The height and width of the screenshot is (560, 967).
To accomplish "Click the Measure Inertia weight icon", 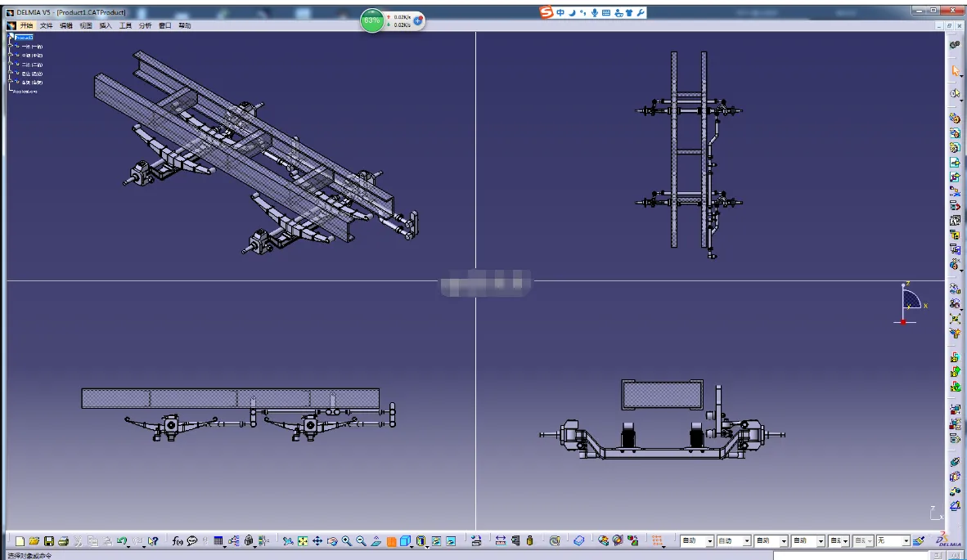I will coord(530,541).
